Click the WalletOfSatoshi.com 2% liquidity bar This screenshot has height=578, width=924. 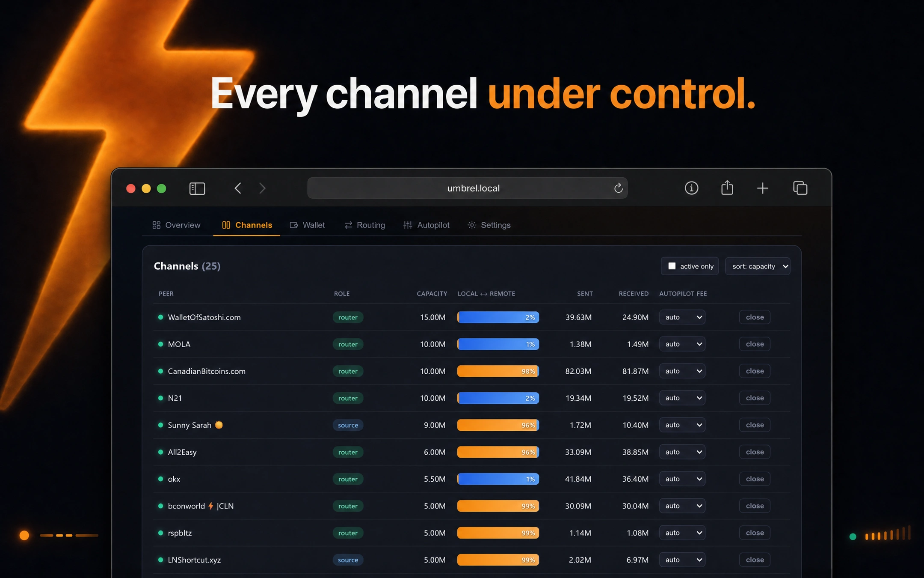point(498,317)
